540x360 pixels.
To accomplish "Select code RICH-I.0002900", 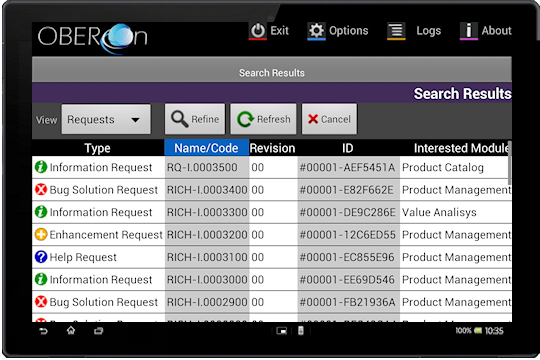I will coord(207,302).
